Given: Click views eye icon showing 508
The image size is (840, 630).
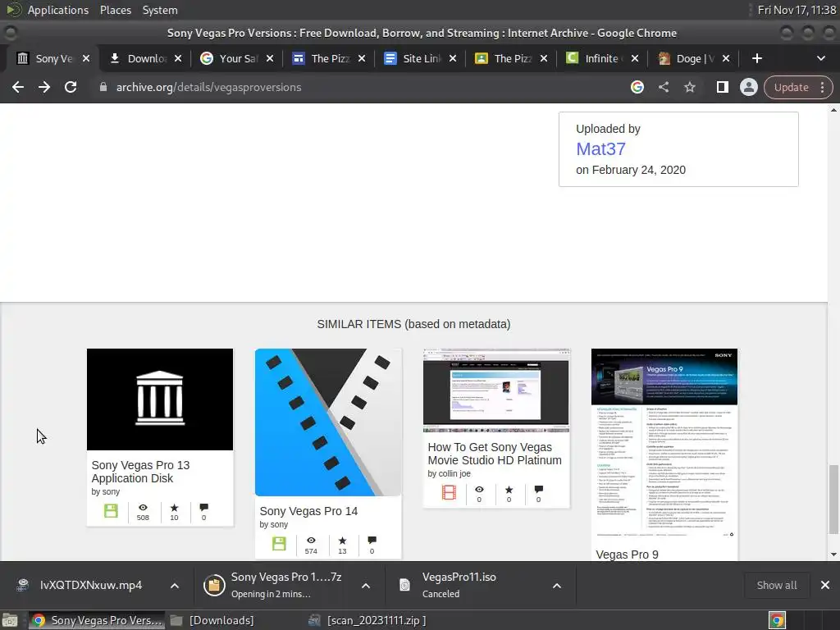Looking at the screenshot, I should (x=143, y=507).
